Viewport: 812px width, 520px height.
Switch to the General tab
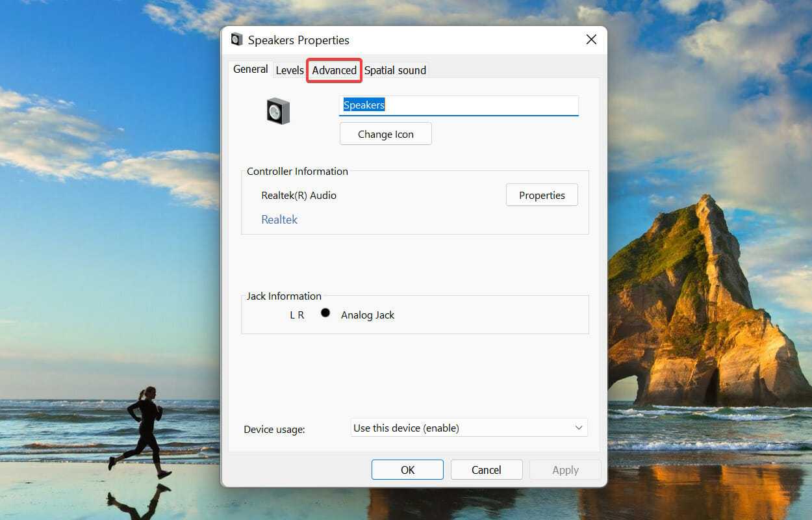click(251, 69)
